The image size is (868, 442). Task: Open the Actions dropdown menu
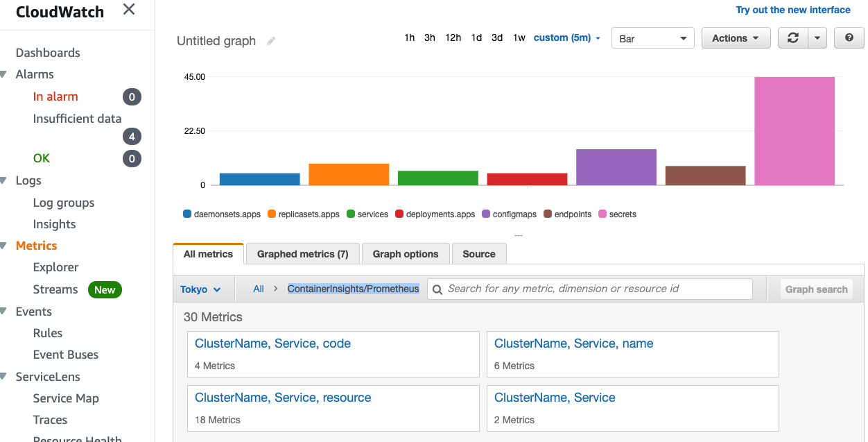click(736, 38)
